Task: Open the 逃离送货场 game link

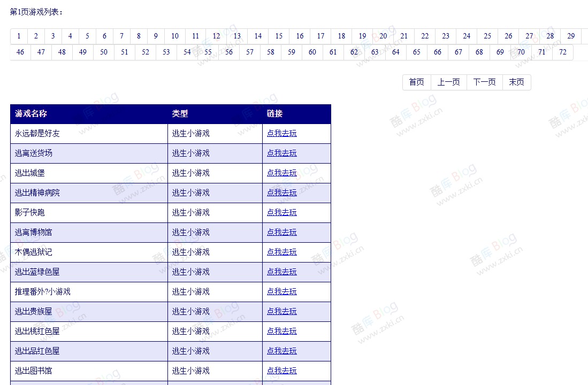Action: 33,153
